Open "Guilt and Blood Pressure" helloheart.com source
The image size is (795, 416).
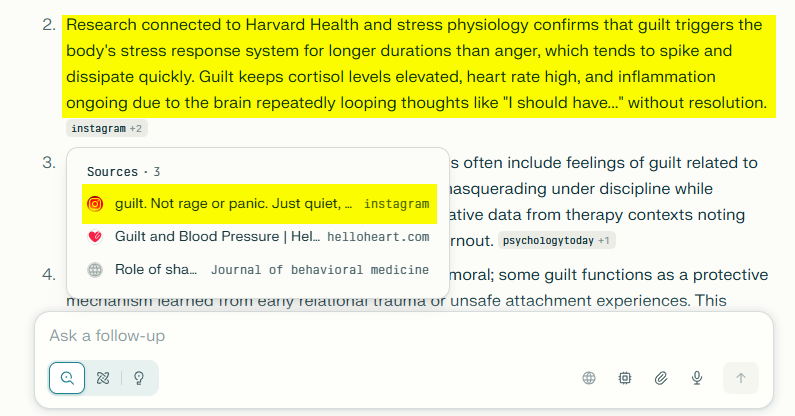217,237
